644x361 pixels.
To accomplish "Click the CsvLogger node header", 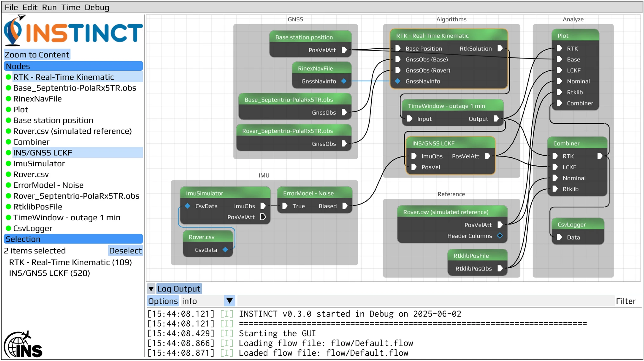I will (x=577, y=224).
